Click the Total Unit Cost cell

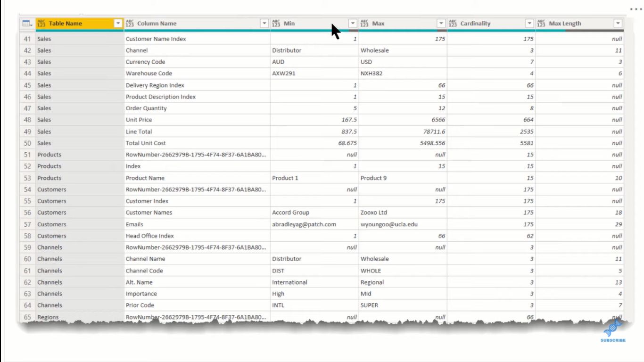tap(197, 143)
